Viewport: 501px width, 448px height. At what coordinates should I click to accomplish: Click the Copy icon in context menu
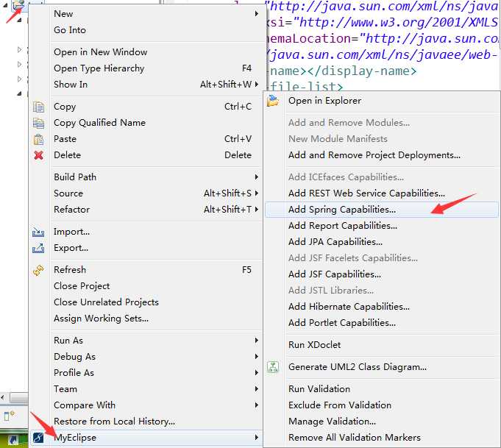pyautogui.click(x=38, y=107)
